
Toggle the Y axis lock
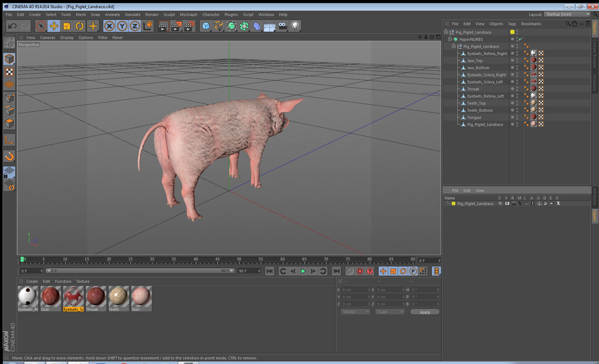[x=122, y=26]
